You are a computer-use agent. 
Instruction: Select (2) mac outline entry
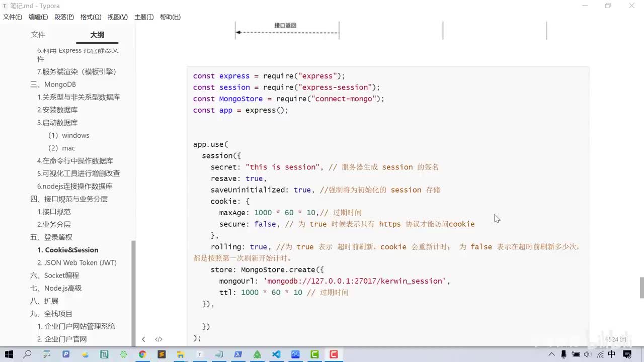[x=61, y=148]
